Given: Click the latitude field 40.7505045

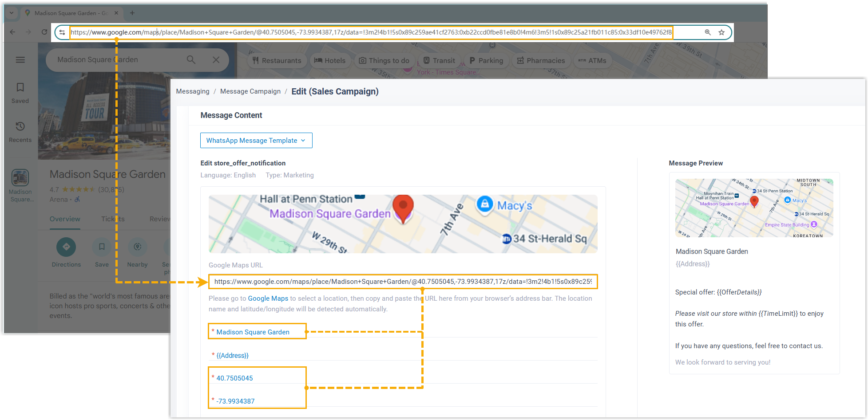Looking at the screenshot, I should pyautogui.click(x=234, y=378).
